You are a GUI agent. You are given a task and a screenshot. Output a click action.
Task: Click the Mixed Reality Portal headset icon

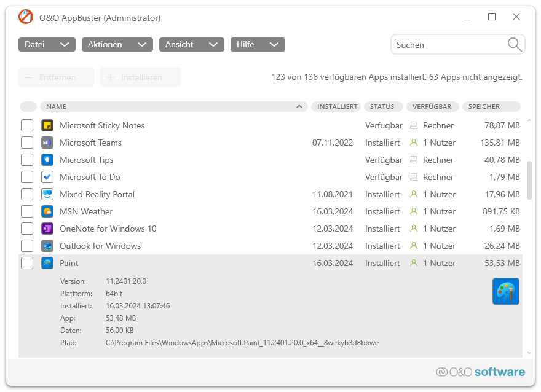pos(47,194)
